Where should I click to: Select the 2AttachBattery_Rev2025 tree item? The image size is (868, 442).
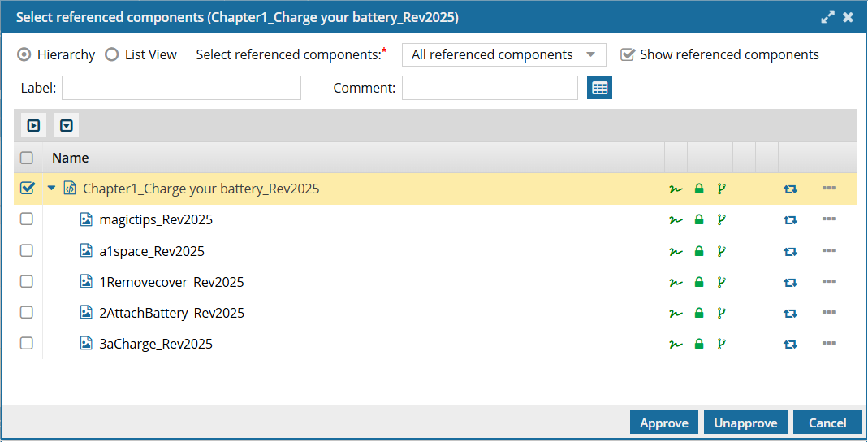coord(171,313)
